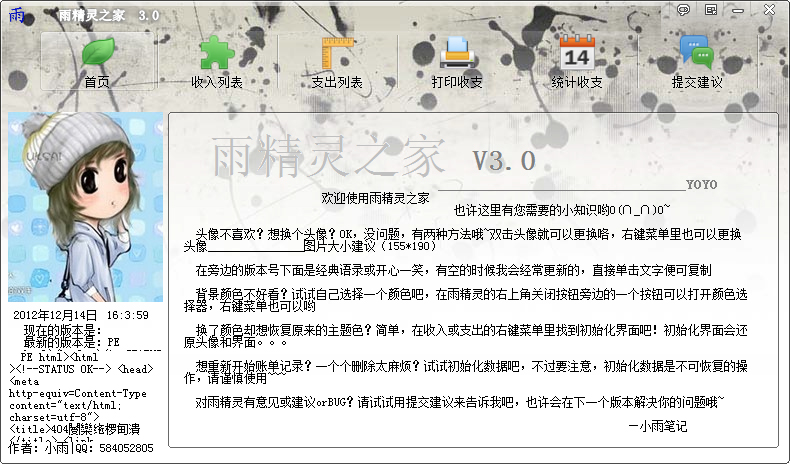Click the 作者 QQ 584052805 text
This screenshot has width=790, height=464.
pos(81,447)
